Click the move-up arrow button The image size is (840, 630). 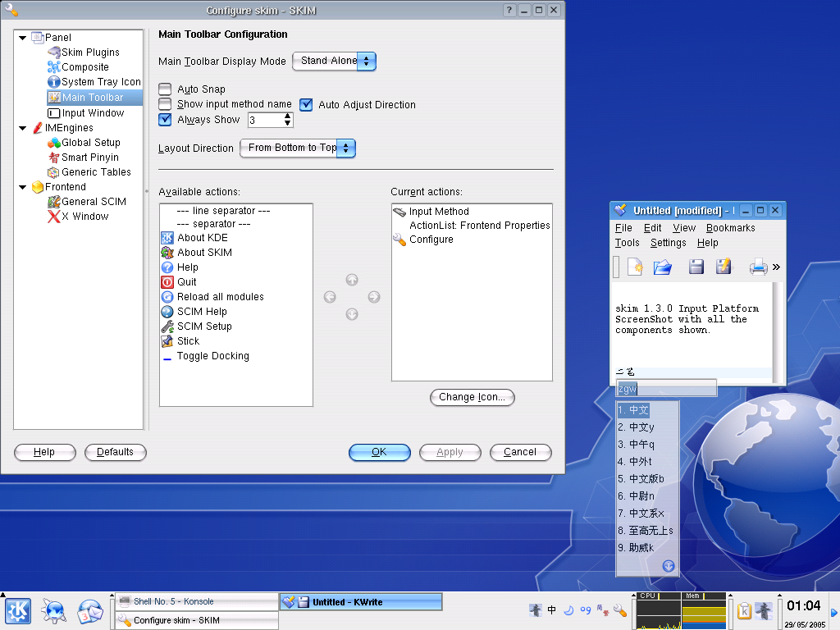pyautogui.click(x=352, y=280)
